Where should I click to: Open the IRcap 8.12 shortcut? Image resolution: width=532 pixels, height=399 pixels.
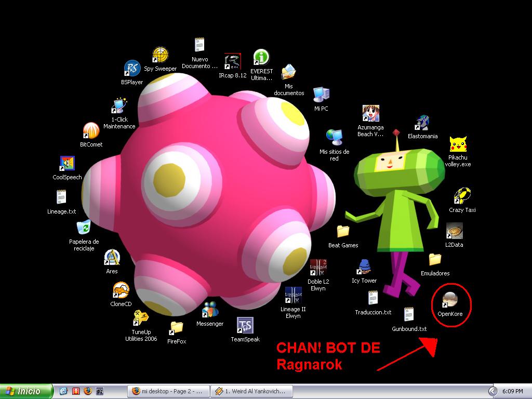point(232,61)
